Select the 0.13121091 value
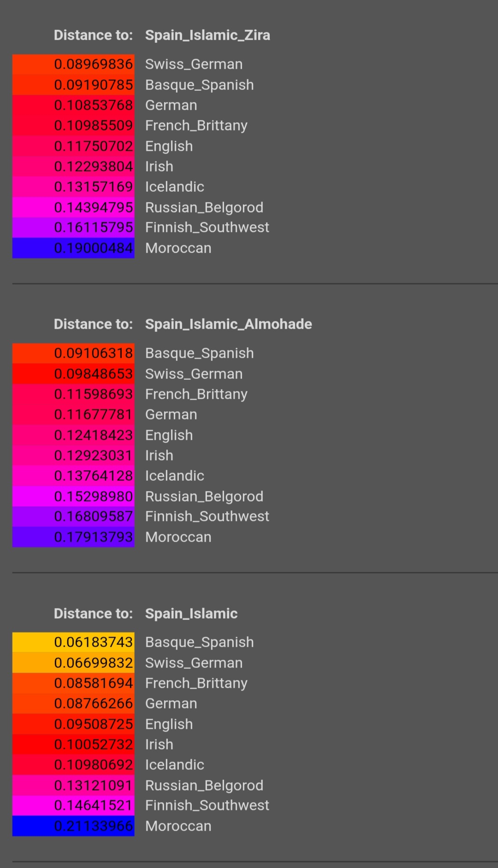 pyautogui.click(x=73, y=785)
